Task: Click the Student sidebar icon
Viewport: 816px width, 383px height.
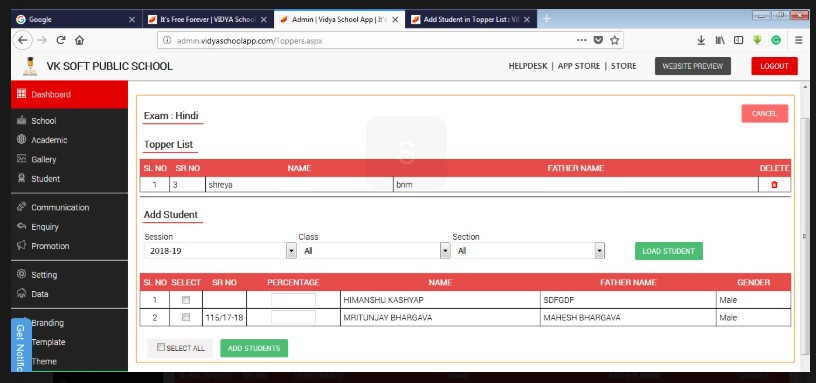Action: pyautogui.click(x=21, y=178)
